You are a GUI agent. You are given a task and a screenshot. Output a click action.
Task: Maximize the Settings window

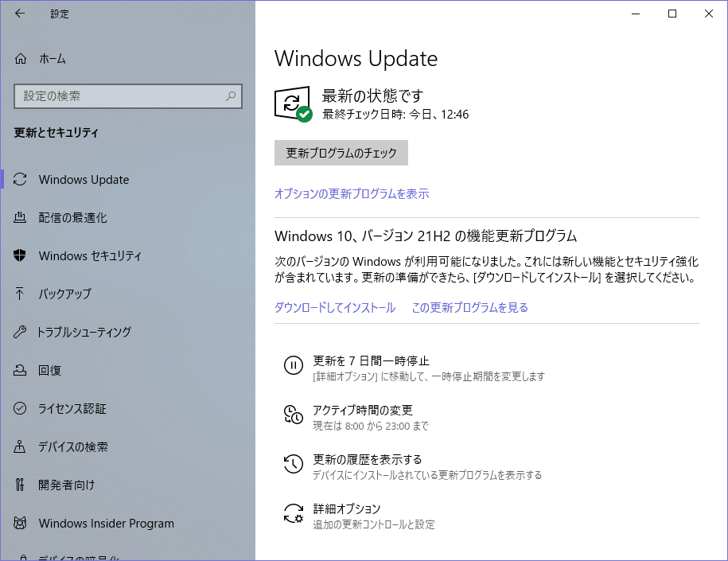[672, 14]
